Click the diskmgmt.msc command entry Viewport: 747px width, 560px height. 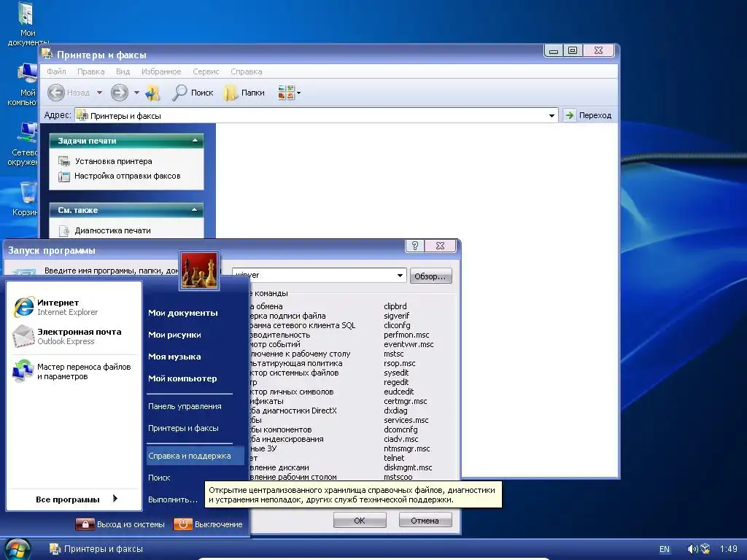pos(408,467)
